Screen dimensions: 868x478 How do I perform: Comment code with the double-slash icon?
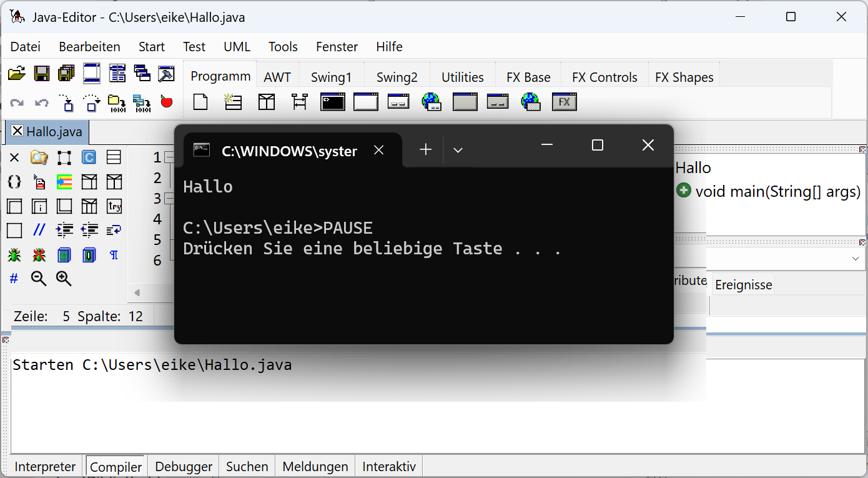(x=39, y=230)
